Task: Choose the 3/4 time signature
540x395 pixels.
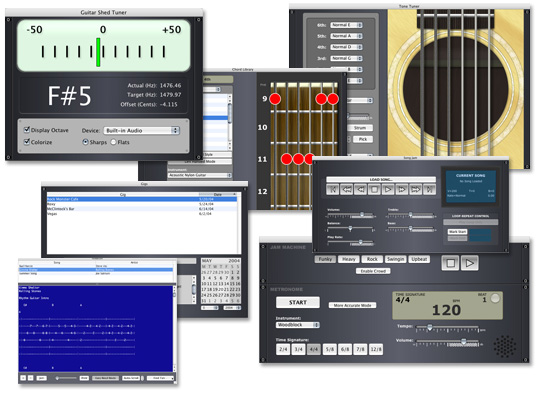Action: [298, 349]
